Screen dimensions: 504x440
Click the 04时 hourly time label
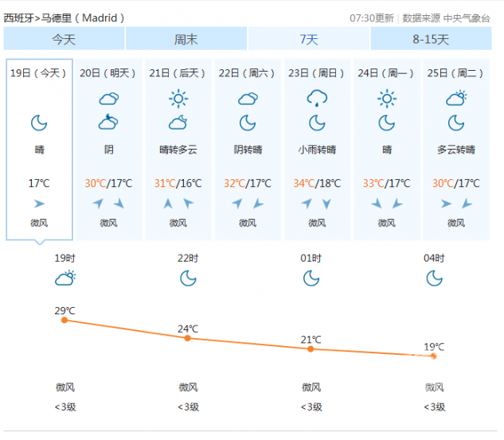434,259
